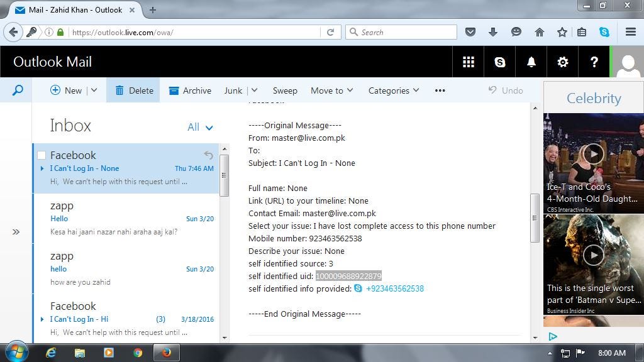Open File Explorer from the taskbar
This screenshot has height=362, width=644.
point(80,353)
